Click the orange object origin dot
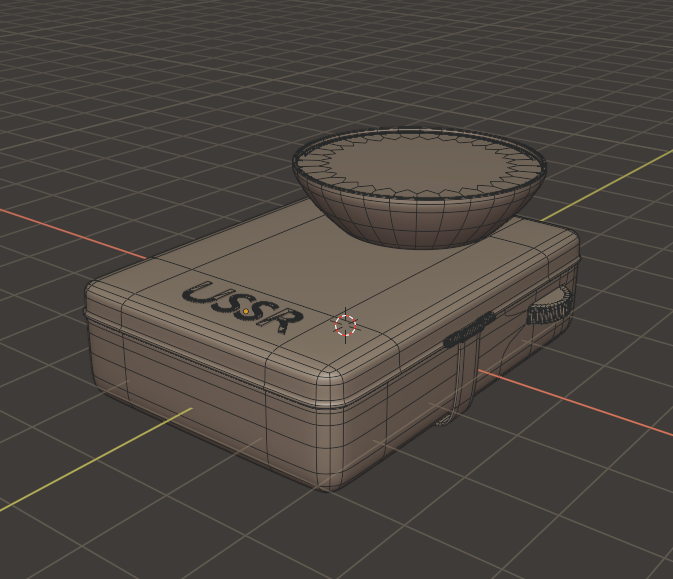The image size is (673, 579). pos(246,311)
